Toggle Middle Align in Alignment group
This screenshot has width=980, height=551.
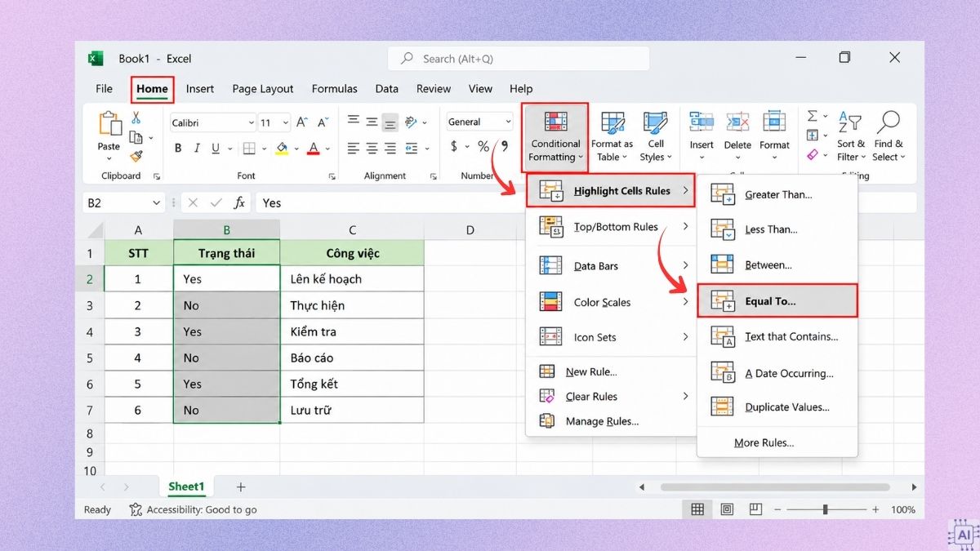[x=372, y=121]
